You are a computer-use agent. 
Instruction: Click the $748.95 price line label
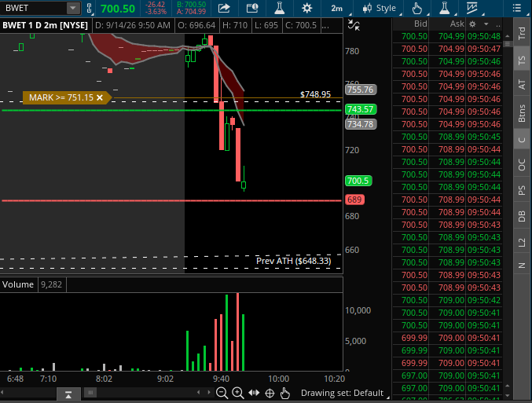[315, 94]
